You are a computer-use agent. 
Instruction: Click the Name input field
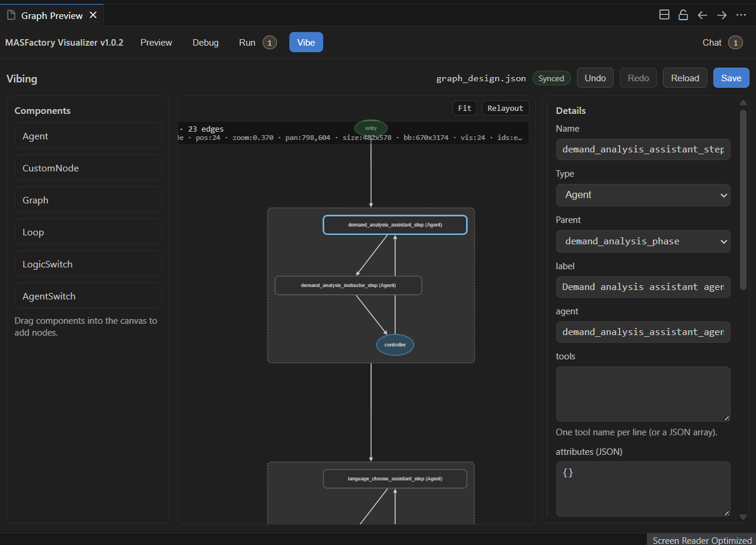[643, 149]
